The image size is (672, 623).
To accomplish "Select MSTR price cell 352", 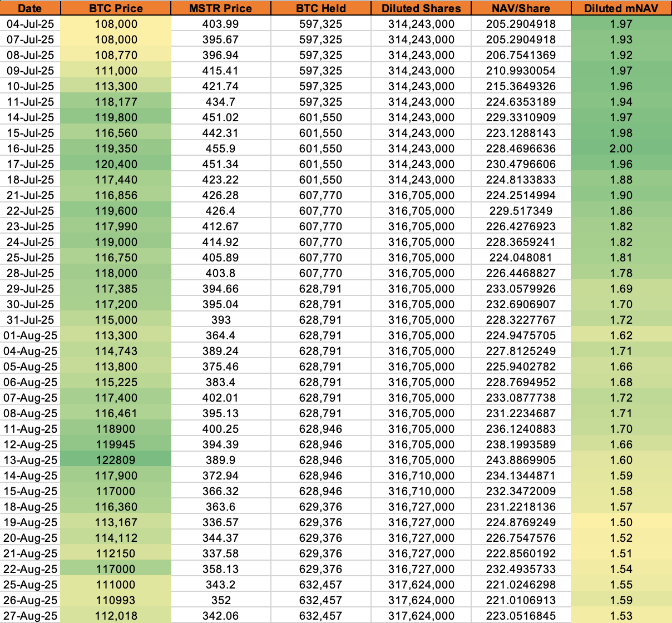I will (220, 600).
